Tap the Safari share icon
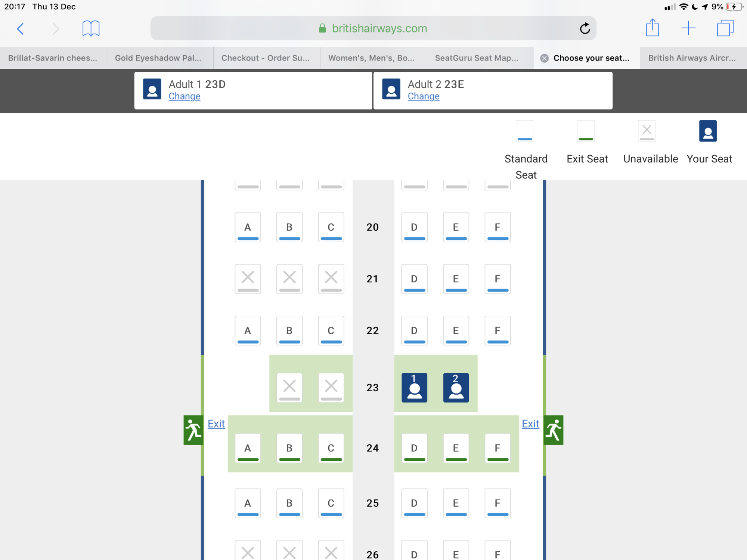The height and width of the screenshot is (560, 747). [x=652, y=28]
